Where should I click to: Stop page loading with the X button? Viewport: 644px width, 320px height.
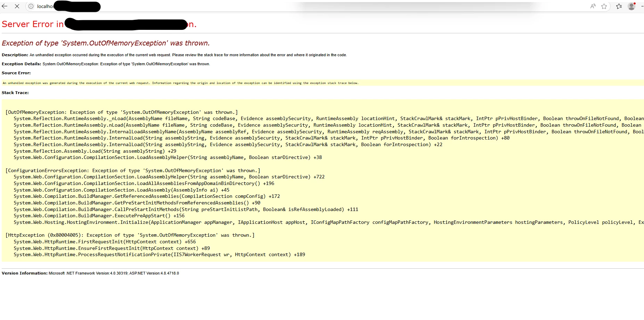click(x=17, y=6)
